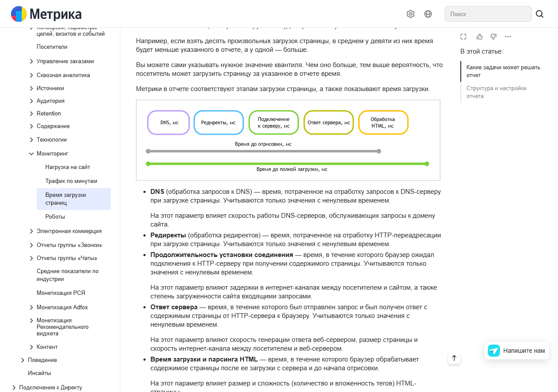Open the language globe icon

(428, 14)
